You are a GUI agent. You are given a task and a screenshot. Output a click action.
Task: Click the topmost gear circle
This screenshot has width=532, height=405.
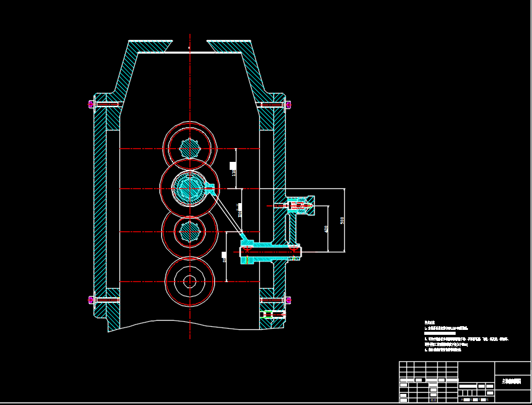click(x=190, y=148)
